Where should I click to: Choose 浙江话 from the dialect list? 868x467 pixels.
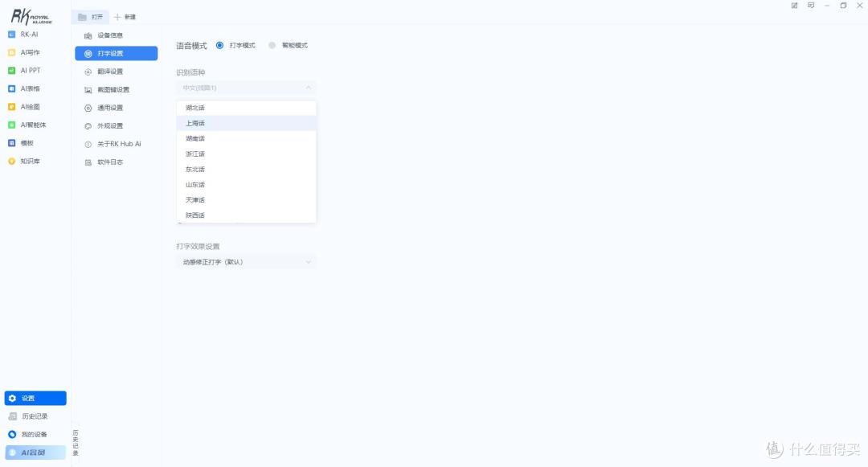[x=247, y=154]
